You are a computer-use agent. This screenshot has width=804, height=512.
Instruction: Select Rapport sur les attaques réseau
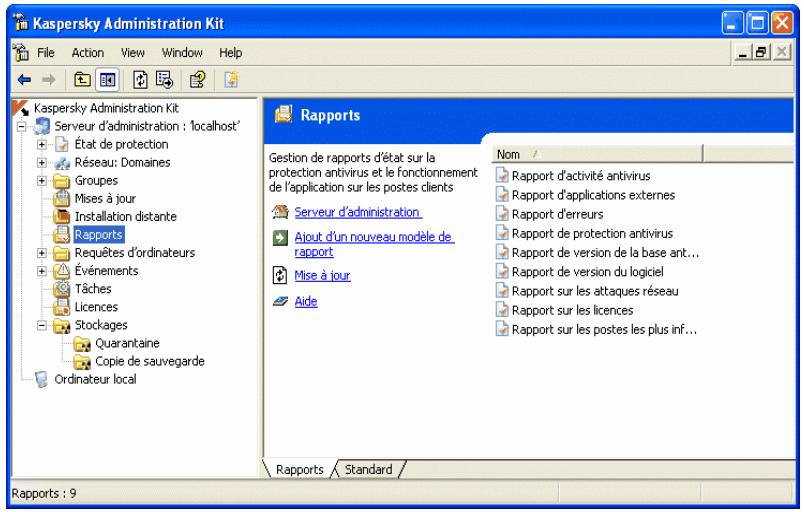595,291
